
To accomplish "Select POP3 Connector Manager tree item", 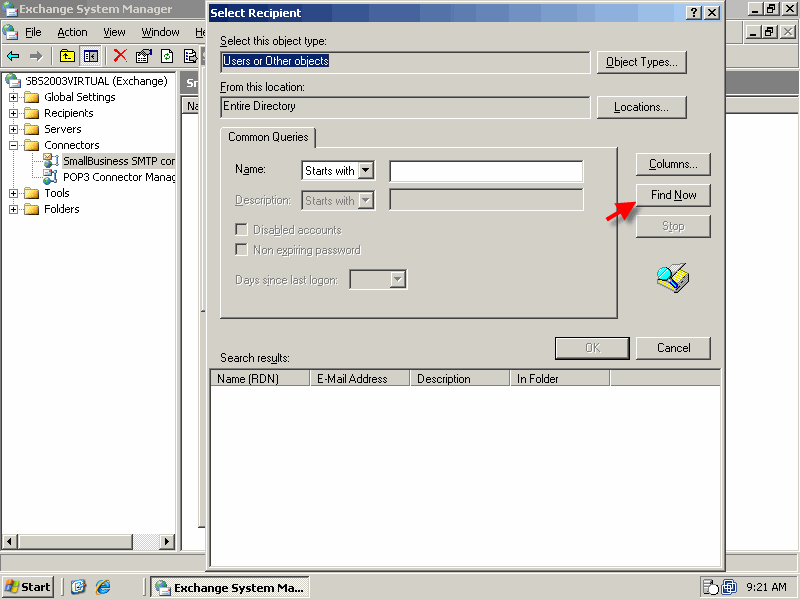I will pyautogui.click(x=119, y=177).
